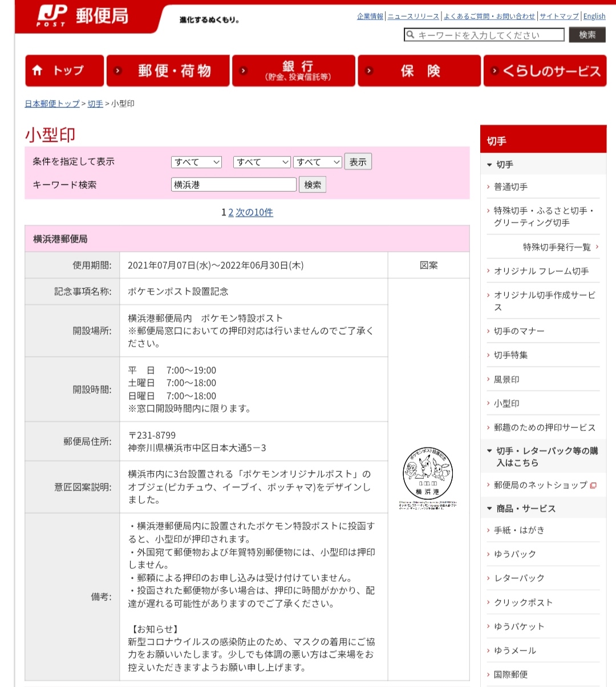
Task: Open the first すべて filter dropdown
Action: coord(196,162)
